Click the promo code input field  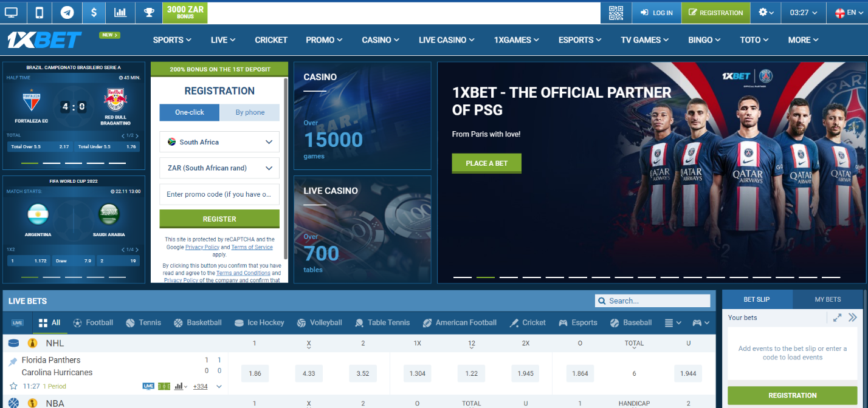click(219, 194)
